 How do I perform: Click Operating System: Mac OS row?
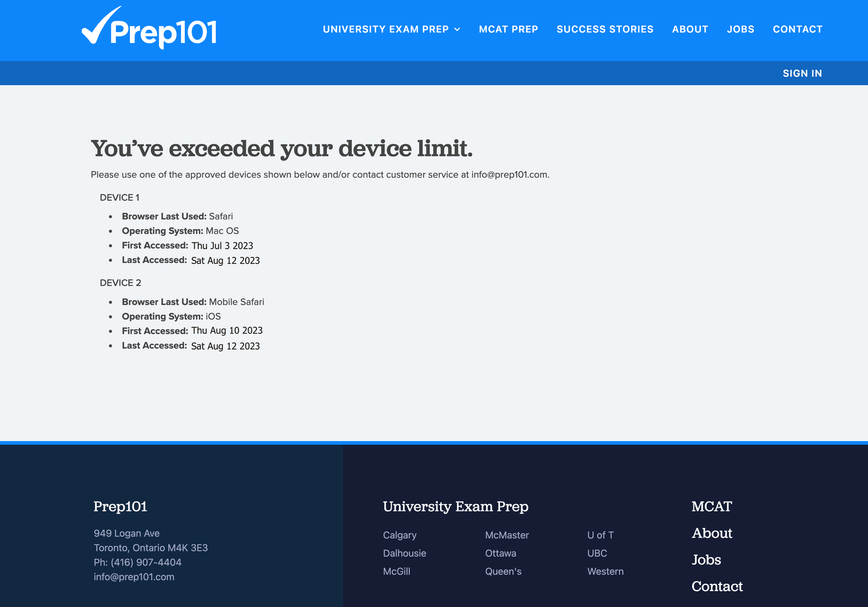pyautogui.click(x=180, y=231)
